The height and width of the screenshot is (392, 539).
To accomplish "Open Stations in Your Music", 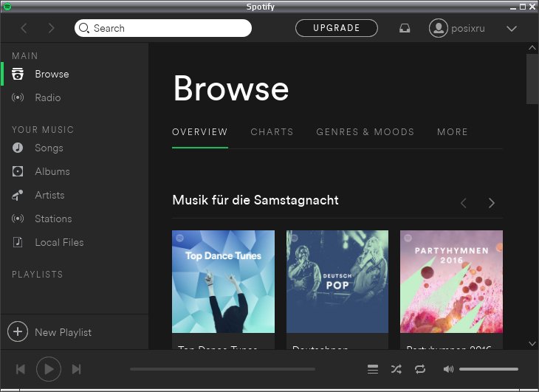I will click(53, 219).
